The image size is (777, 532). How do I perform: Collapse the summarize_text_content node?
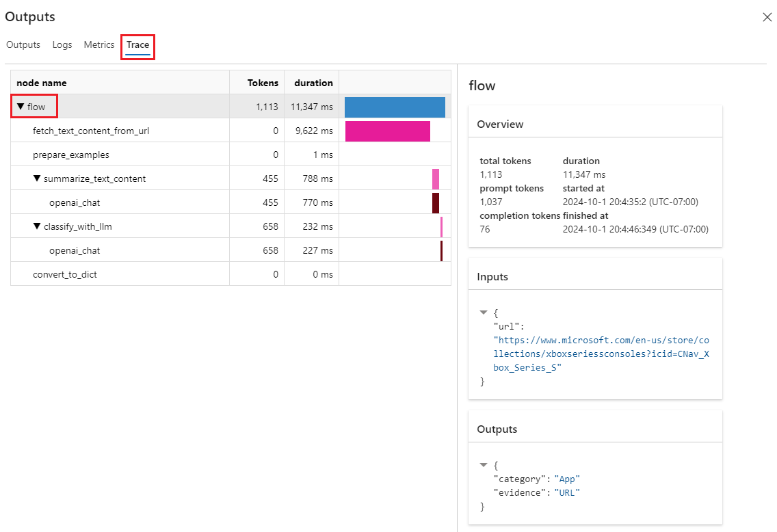37,178
